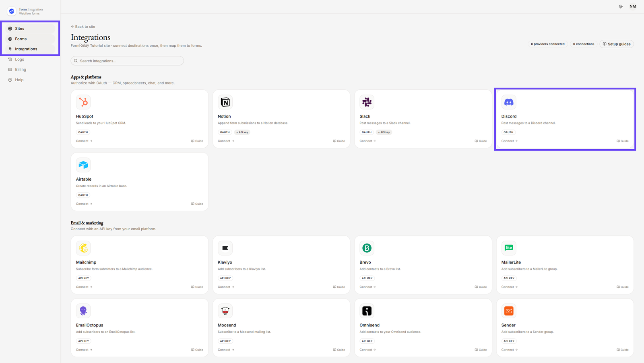Click the Discord logo icon

(x=509, y=102)
